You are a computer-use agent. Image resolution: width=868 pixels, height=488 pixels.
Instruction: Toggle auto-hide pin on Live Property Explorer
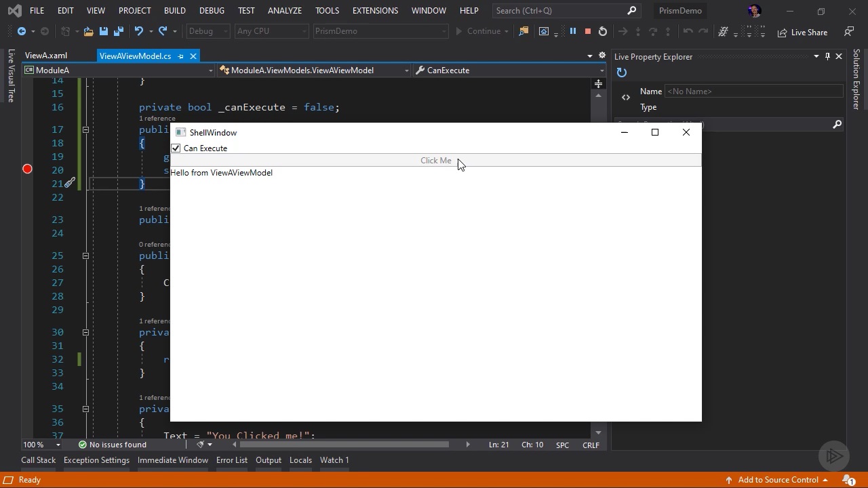click(x=827, y=56)
